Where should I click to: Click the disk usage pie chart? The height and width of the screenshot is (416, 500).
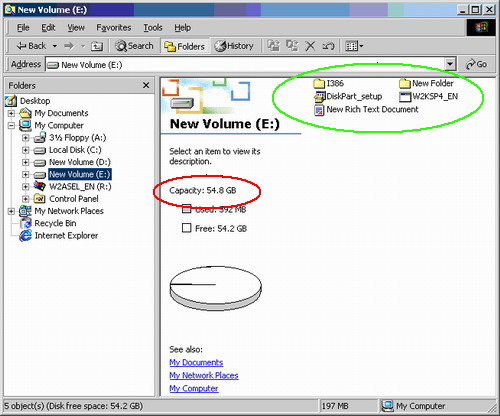point(216,289)
